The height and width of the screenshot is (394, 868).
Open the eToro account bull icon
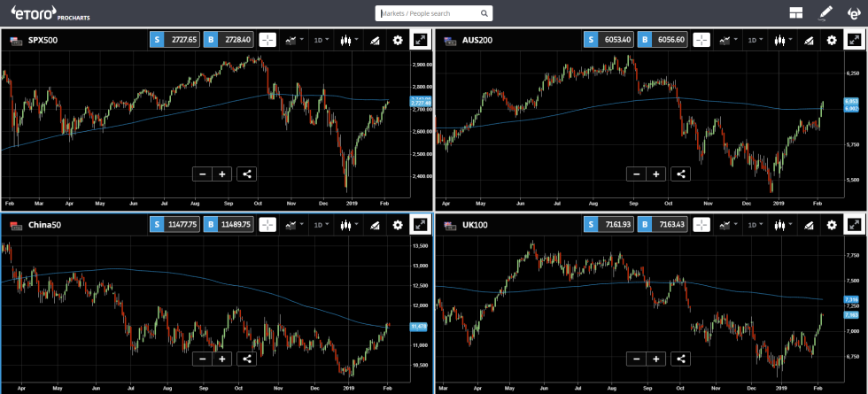tap(853, 13)
